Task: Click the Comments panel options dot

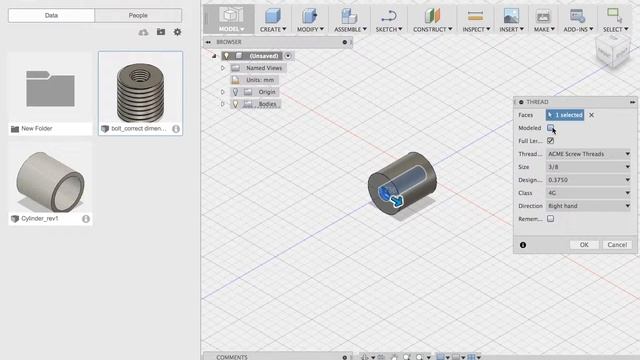Action: [344, 357]
